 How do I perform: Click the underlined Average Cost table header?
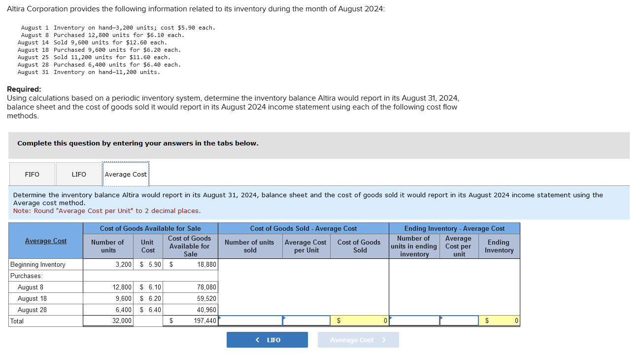[x=46, y=241]
